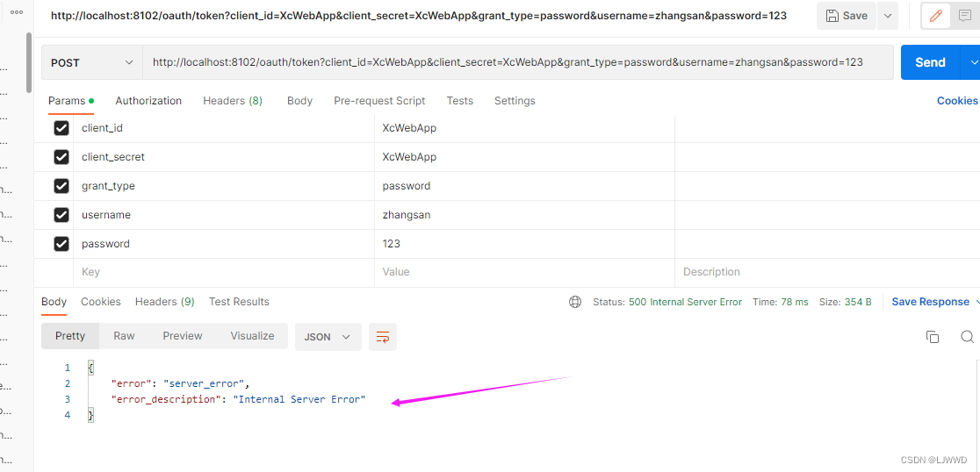Uncheck the grant_type parameter checkbox
The height and width of the screenshot is (472, 980).
point(61,186)
